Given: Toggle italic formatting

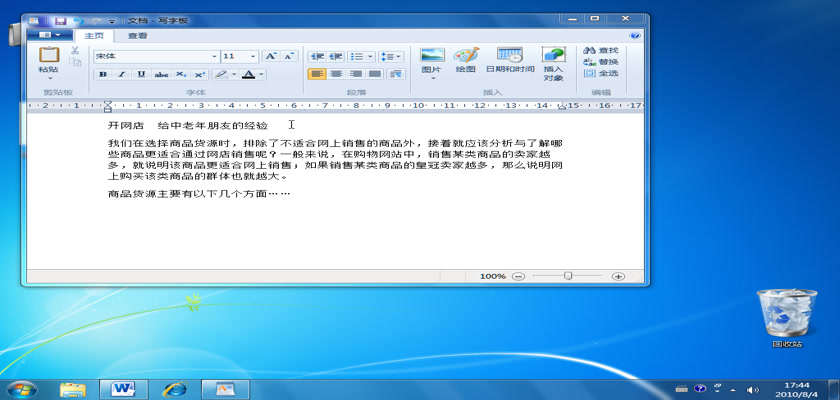Looking at the screenshot, I should (122, 74).
